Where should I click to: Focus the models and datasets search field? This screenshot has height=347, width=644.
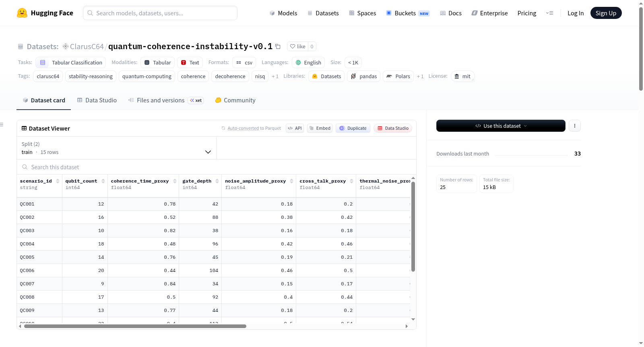click(160, 13)
